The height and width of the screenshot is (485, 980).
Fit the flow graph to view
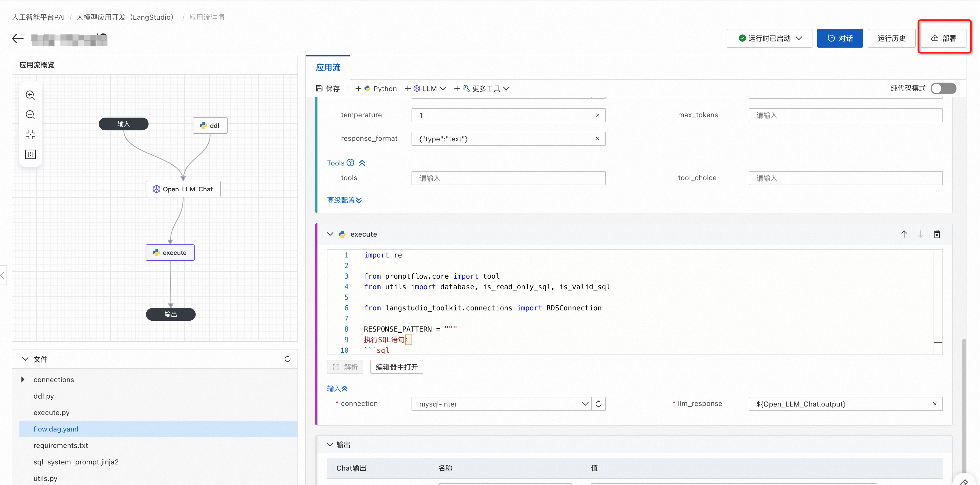point(31,135)
